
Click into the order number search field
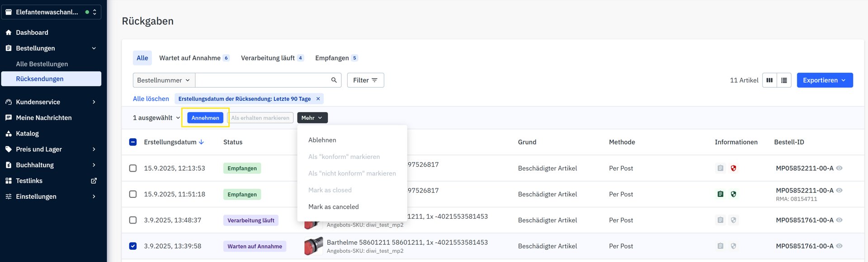click(262, 80)
